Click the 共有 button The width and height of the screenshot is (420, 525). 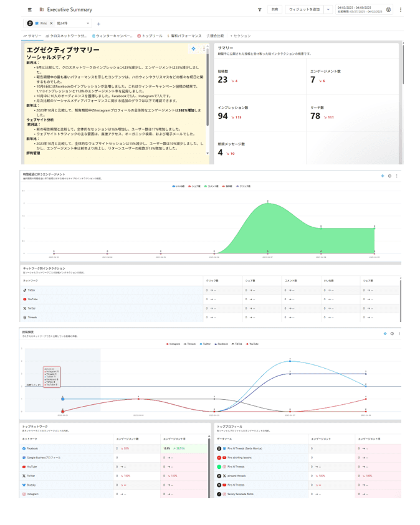[x=274, y=10]
